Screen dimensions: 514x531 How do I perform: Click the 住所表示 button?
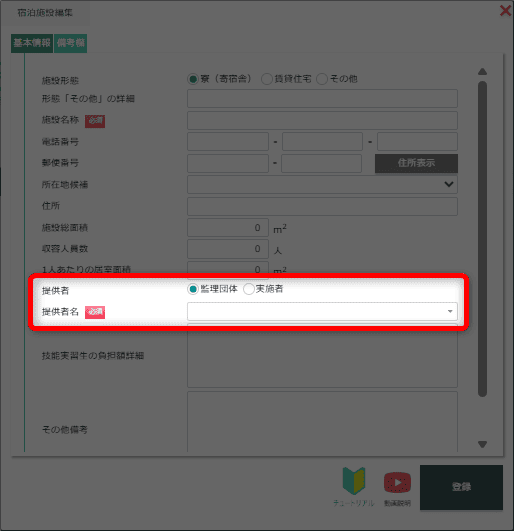click(416, 163)
